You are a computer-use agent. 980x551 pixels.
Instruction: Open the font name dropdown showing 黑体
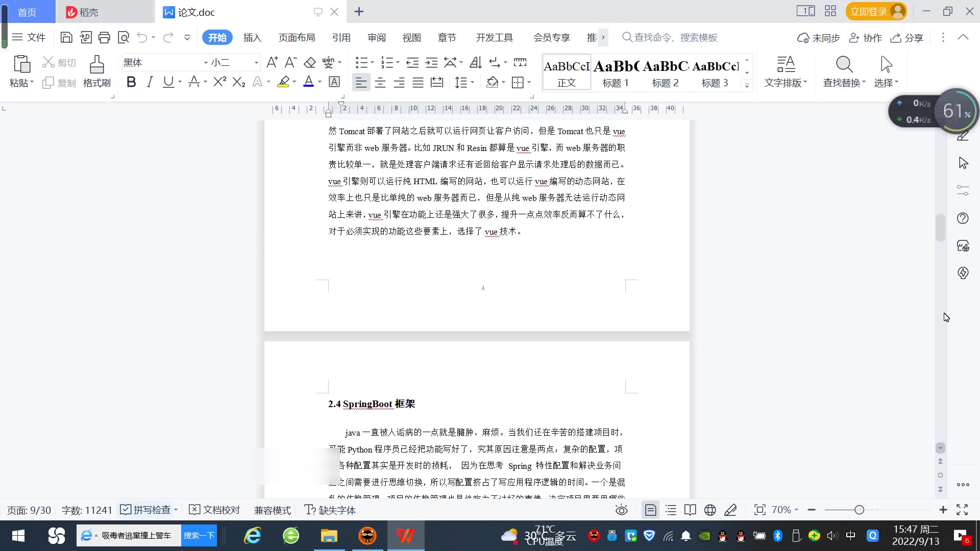click(x=206, y=63)
